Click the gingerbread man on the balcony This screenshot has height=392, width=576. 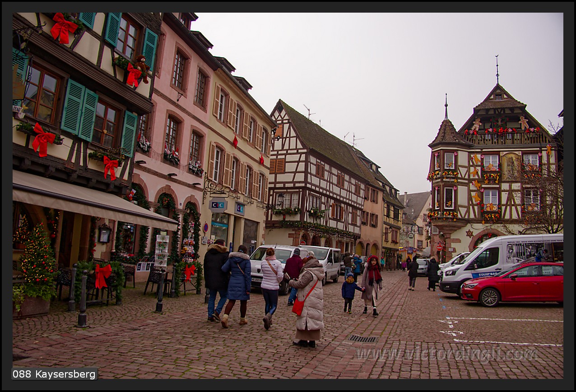click(523, 122)
